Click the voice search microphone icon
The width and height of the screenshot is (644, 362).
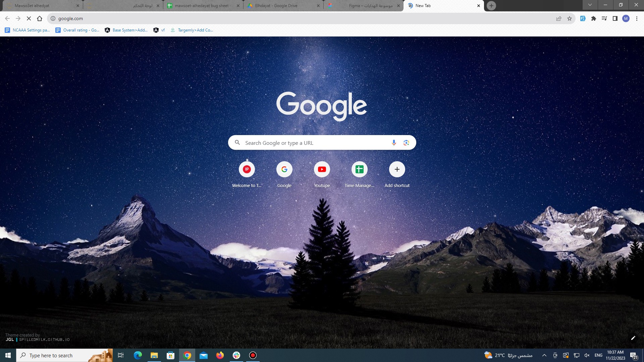click(x=394, y=143)
